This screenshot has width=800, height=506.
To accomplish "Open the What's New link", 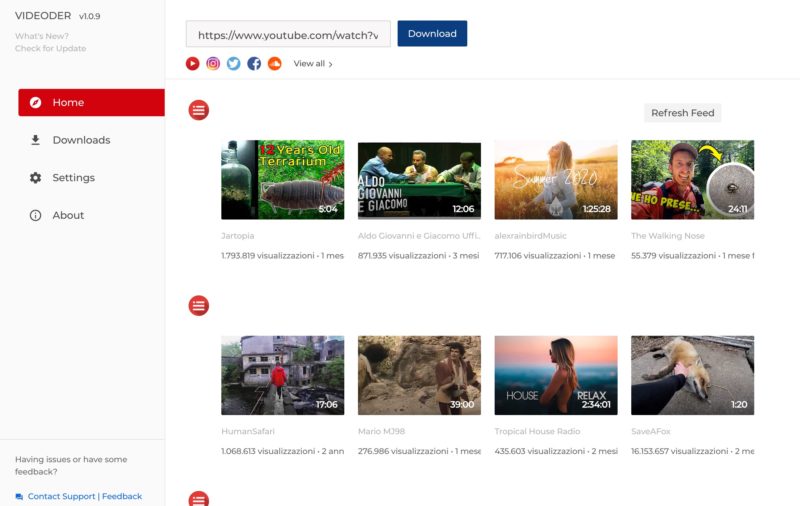I will pos(42,36).
